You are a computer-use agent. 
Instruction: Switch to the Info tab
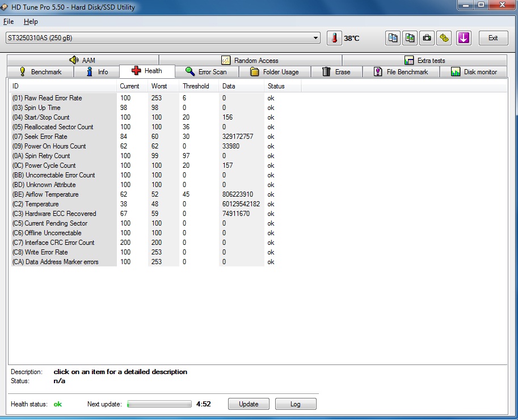97,72
